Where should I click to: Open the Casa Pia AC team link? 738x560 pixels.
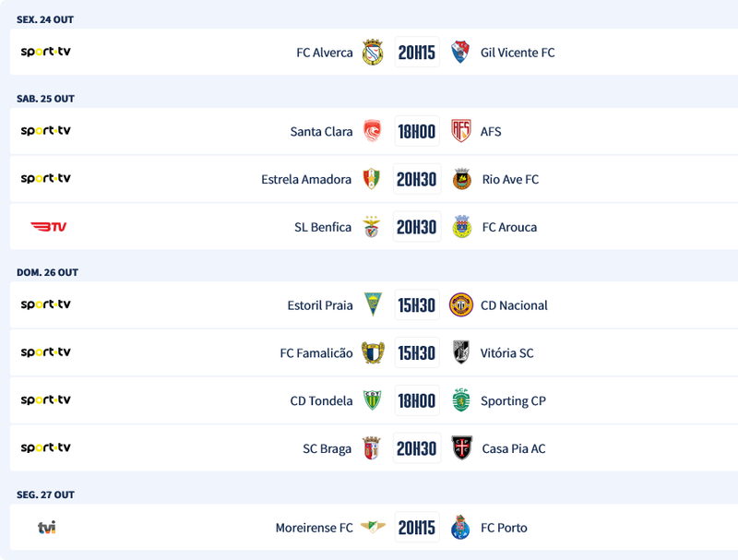click(514, 448)
